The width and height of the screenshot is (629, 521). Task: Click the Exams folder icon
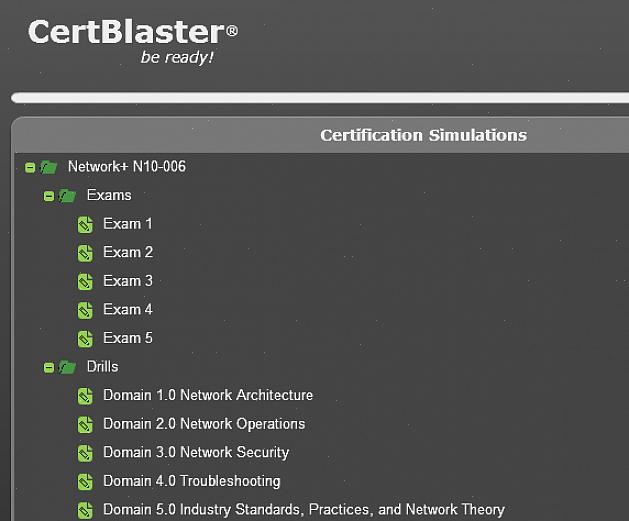[67, 196]
